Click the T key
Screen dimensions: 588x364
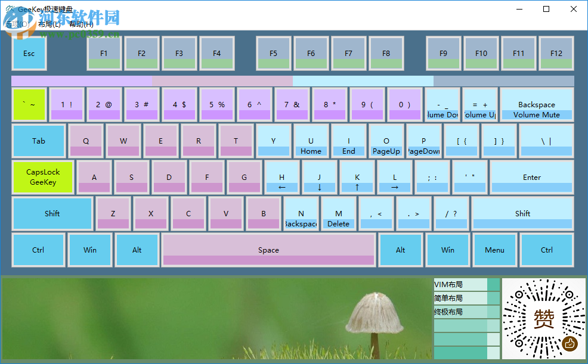click(236, 141)
